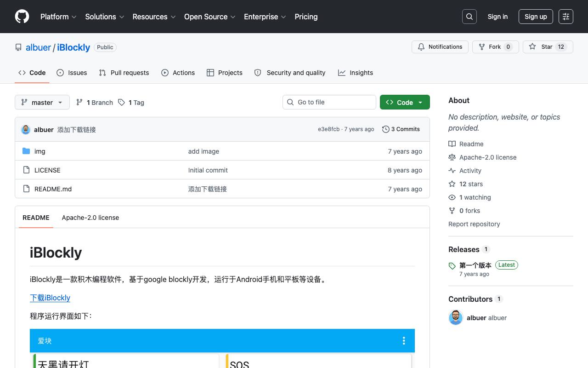
Task: Click the Sign up button
Action: click(536, 17)
